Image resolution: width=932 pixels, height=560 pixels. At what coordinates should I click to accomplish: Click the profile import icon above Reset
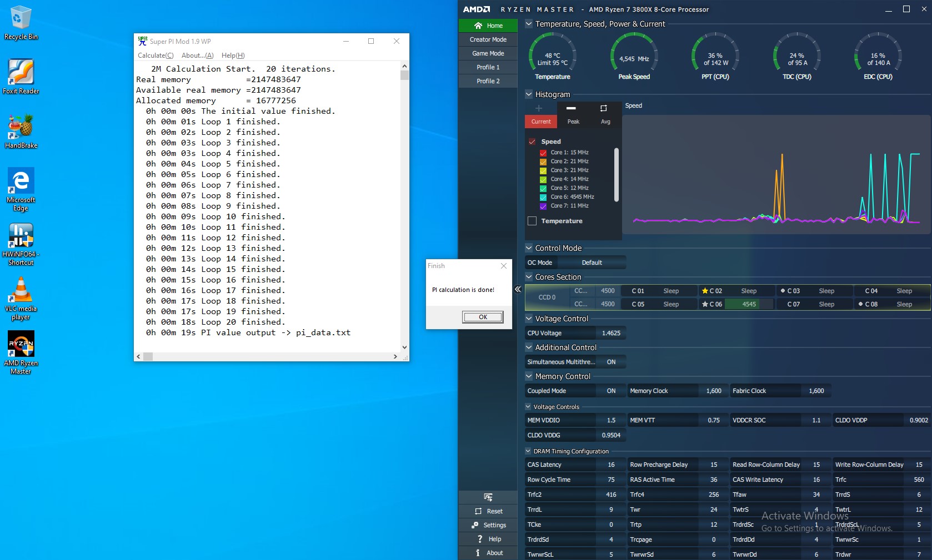point(488,497)
